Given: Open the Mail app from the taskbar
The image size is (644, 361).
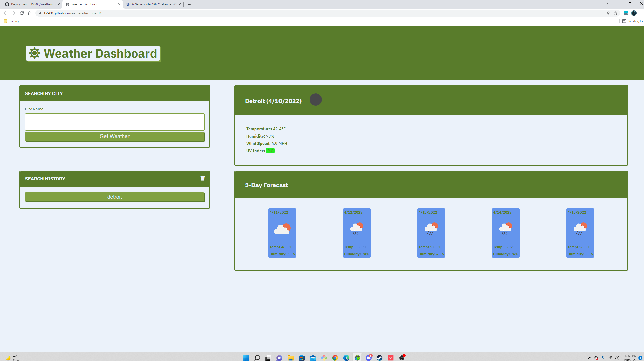Looking at the screenshot, I should (x=313, y=358).
